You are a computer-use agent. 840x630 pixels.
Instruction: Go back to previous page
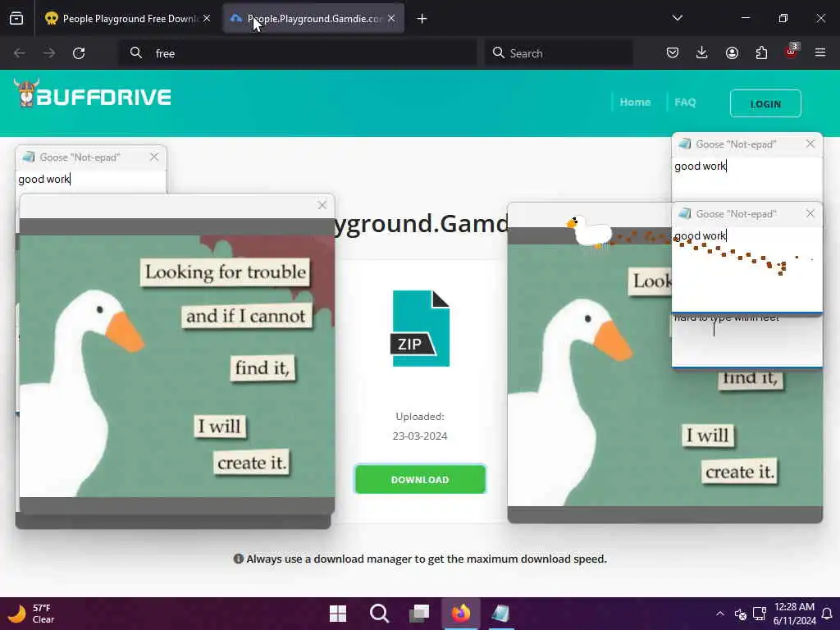point(20,53)
